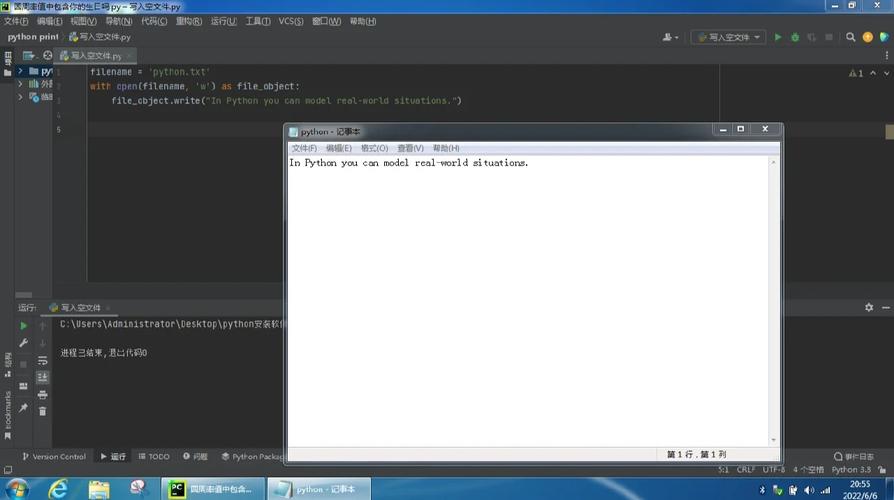The height and width of the screenshot is (500, 894).
Task: Expand the py project folder node
Action: point(20,71)
